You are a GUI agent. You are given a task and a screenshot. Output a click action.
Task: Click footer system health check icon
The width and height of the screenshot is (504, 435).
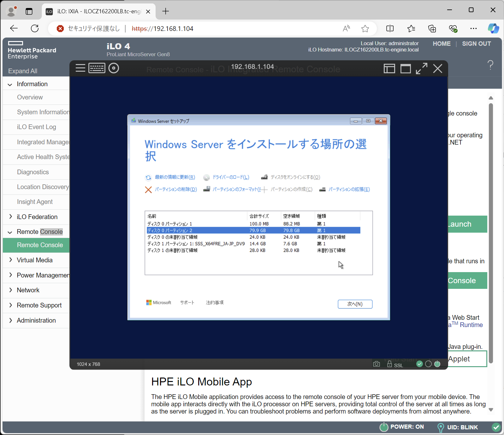[x=496, y=427]
